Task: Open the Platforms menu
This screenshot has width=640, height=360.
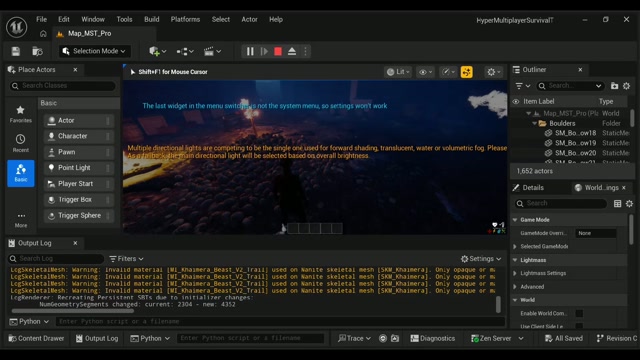Action: pyautogui.click(x=185, y=19)
